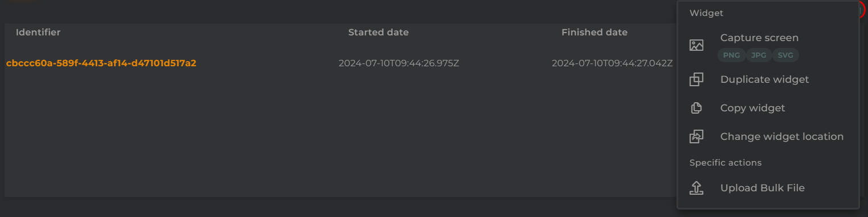
Task: Click finished date value 09:44:27.042Z
Action: click(612, 63)
